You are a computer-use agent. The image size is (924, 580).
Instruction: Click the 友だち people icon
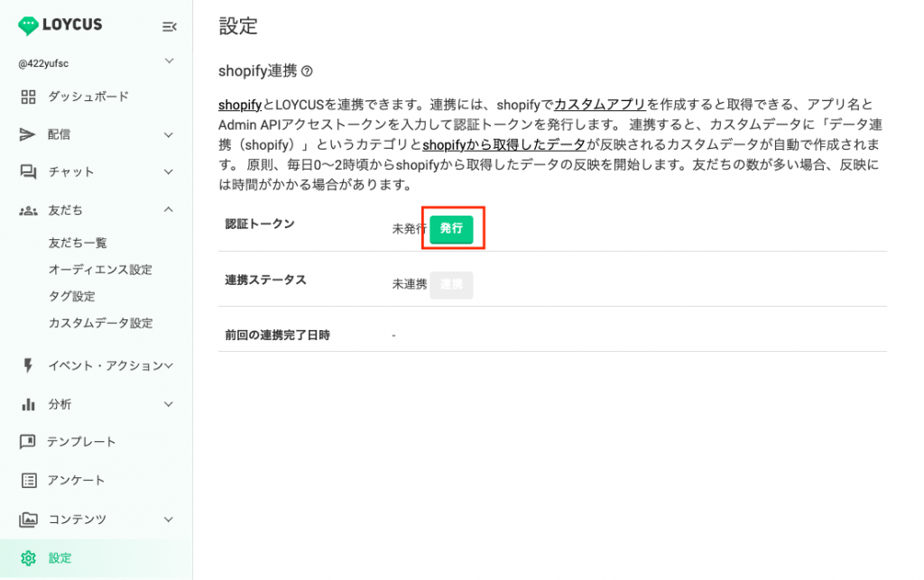[x=28, y=210]
